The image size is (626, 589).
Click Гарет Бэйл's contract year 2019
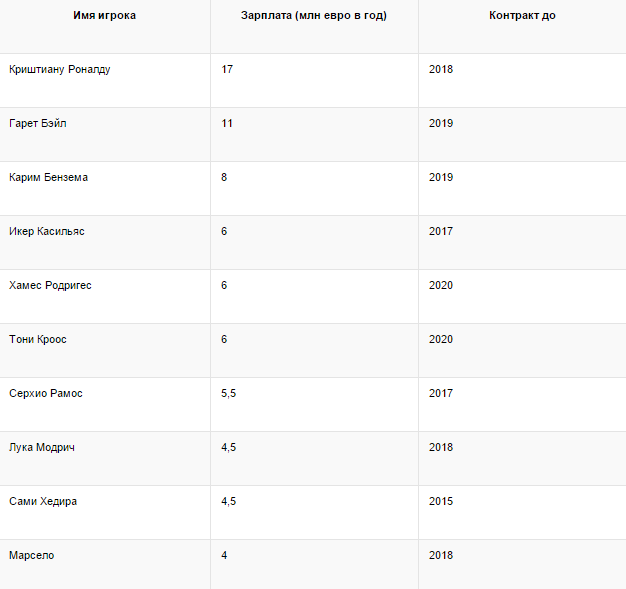coord(440,124)
